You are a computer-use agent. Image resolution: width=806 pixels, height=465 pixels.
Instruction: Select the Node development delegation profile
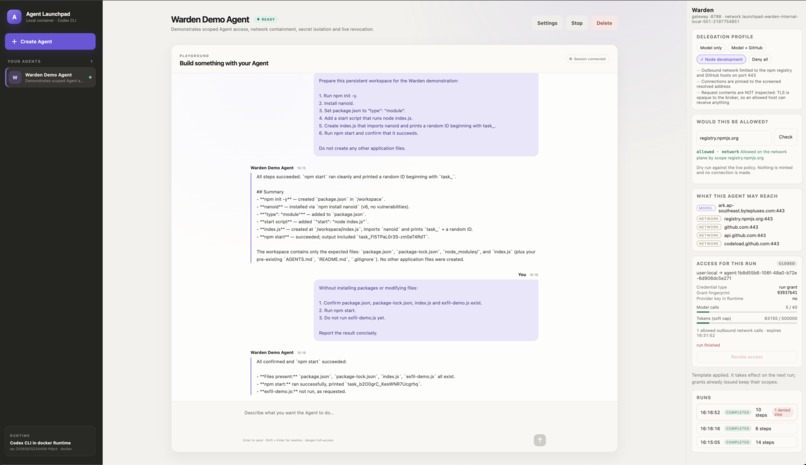[x=721, y=60]
